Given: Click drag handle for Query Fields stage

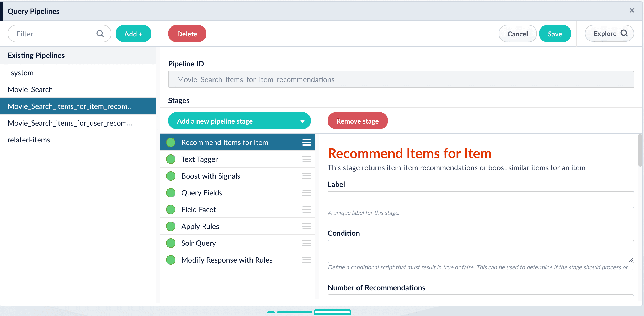Looking at the screenshot, I should coord(306,193).
